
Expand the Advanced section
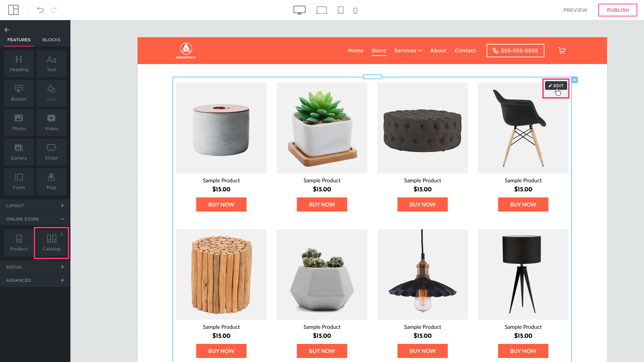click(x=35, y=280)
